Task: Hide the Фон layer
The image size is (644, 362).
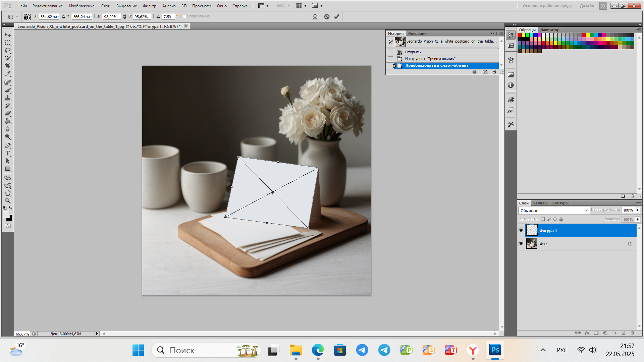Action: [x=521, y=243]
